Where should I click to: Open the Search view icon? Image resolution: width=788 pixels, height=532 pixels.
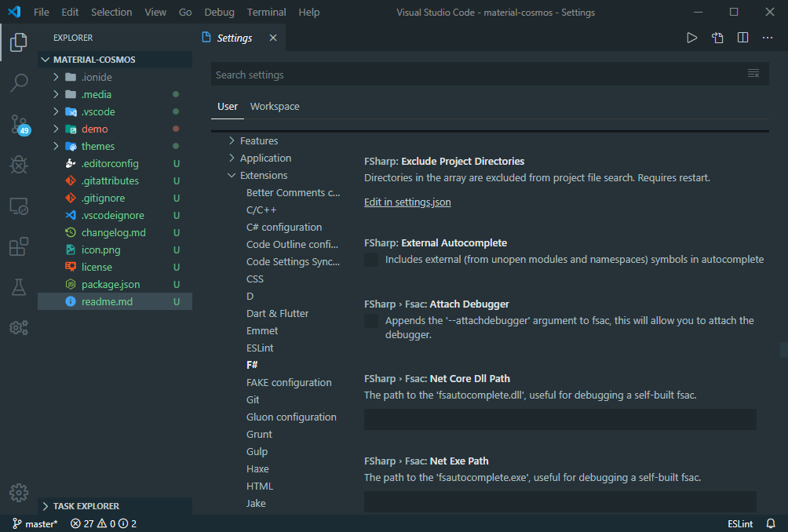19,83
